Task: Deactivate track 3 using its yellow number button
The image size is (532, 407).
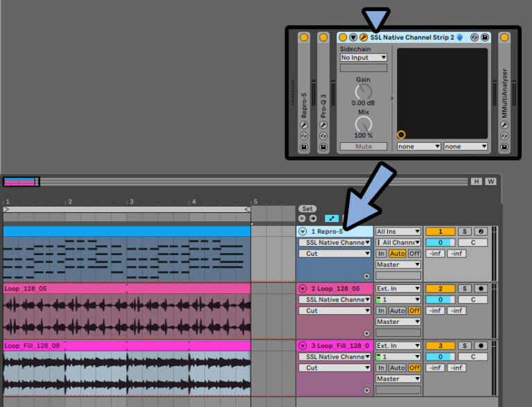Action: (x=439, y=345)
